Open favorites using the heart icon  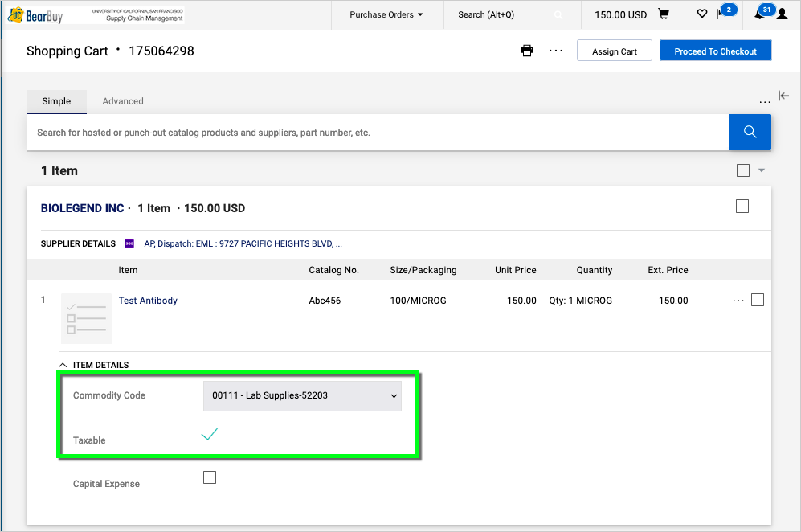pyautogui.click(x=701, y=14)
